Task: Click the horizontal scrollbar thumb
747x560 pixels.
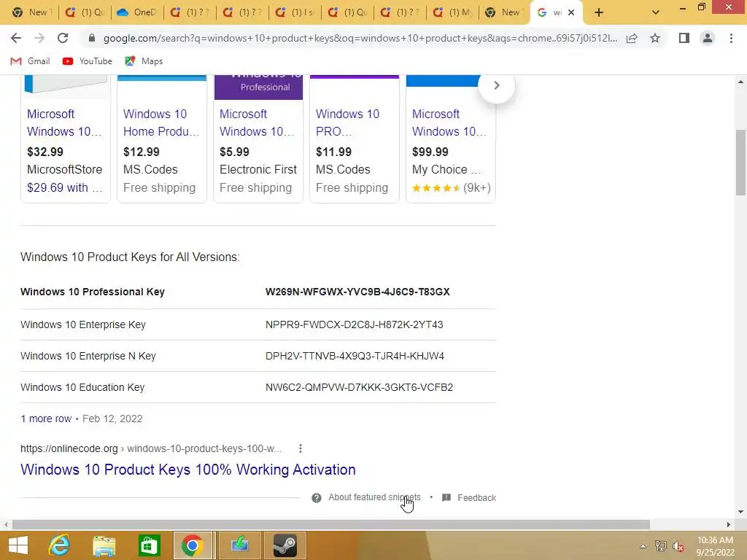Action: tap(331, 524)
